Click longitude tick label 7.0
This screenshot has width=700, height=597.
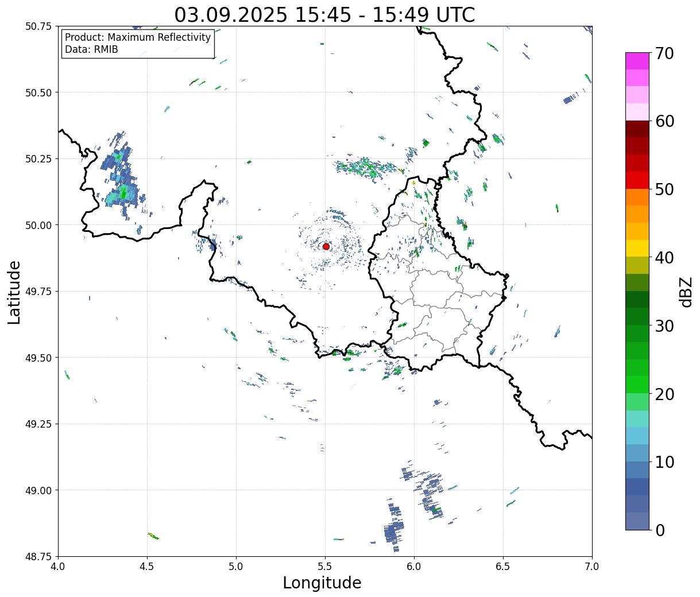[592, 567]
